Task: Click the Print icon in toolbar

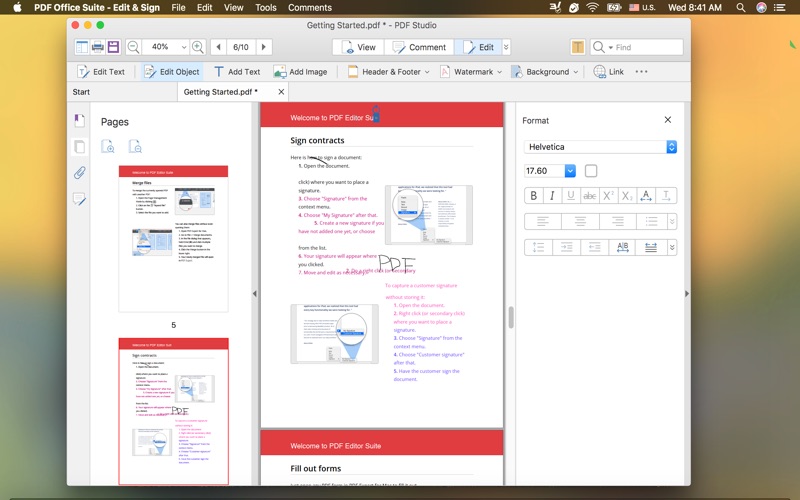Action: (x=97, y=47)
